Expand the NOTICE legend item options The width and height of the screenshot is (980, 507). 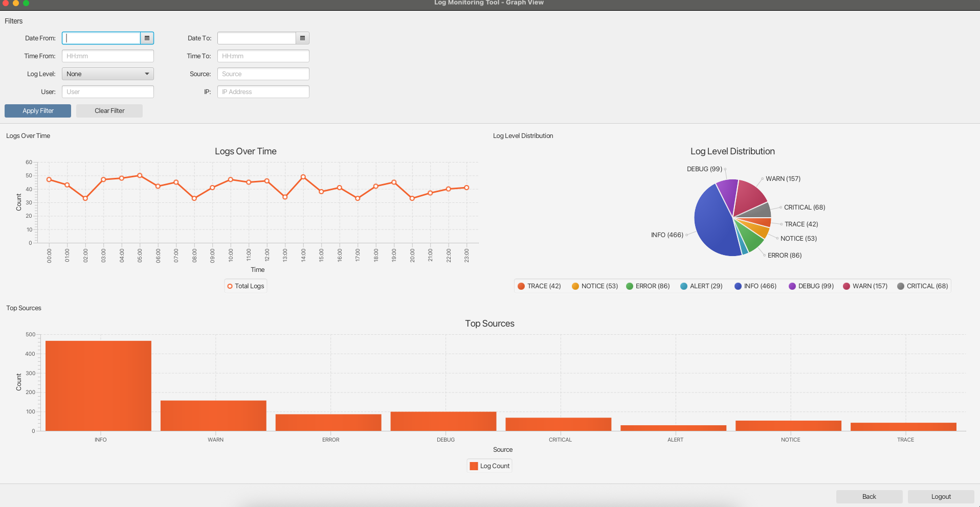point(594,286)
